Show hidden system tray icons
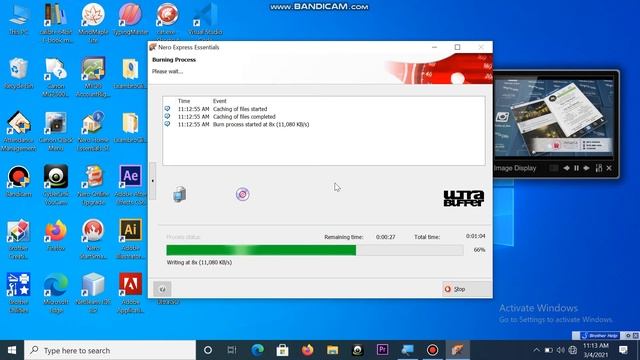The width and height of the screenshot is (640, 360). [x=536, y=350]
